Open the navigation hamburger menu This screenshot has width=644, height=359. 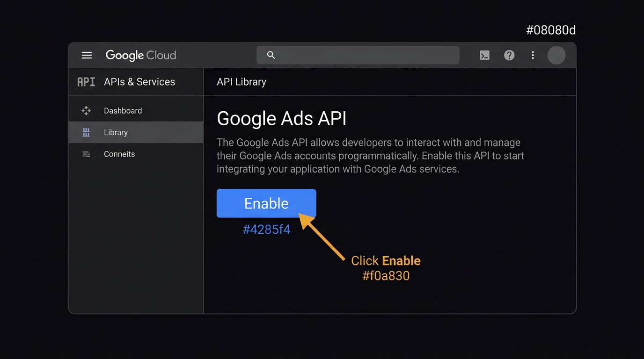(87, 55)
